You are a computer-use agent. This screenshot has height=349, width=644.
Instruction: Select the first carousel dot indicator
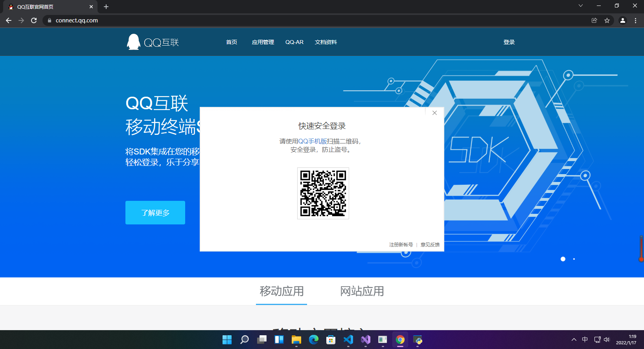click(563, 259)
